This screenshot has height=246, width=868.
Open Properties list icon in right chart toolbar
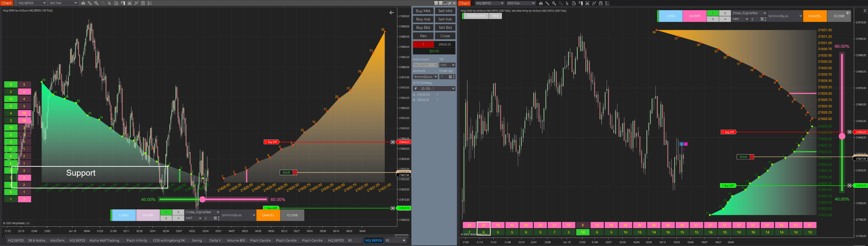[x=607, y=3]
